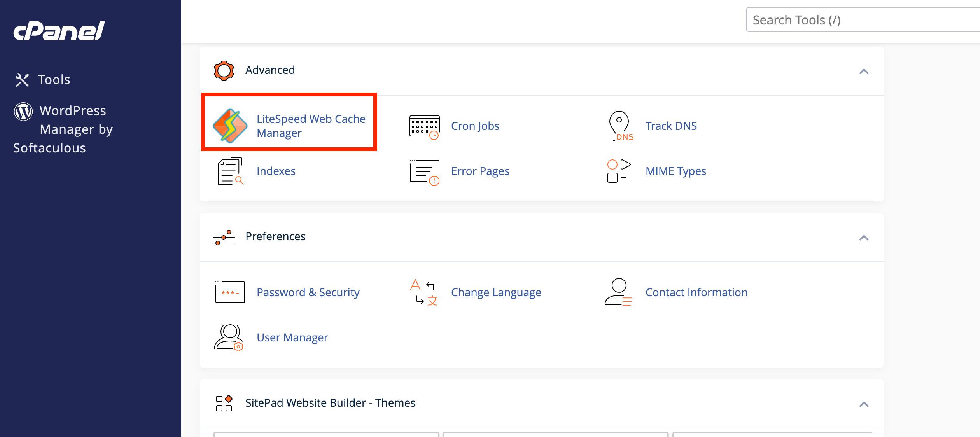This screenshot has width=980, height=437.
Task: Open MIME Types
Action: click(676, 171)
